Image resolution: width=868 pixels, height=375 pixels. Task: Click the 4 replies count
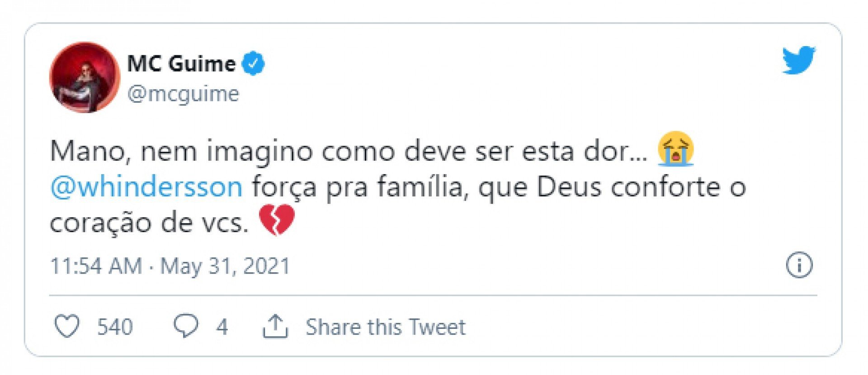tap(222, 327)
